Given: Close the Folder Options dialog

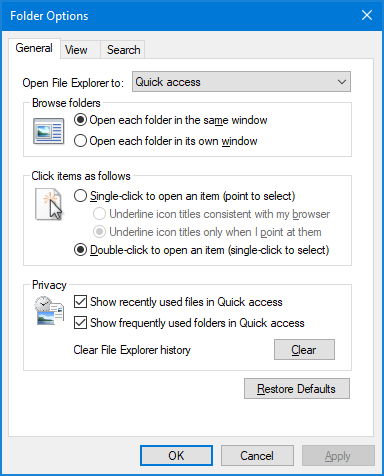Looking at the screenshot, I should [x=367, y=15].
